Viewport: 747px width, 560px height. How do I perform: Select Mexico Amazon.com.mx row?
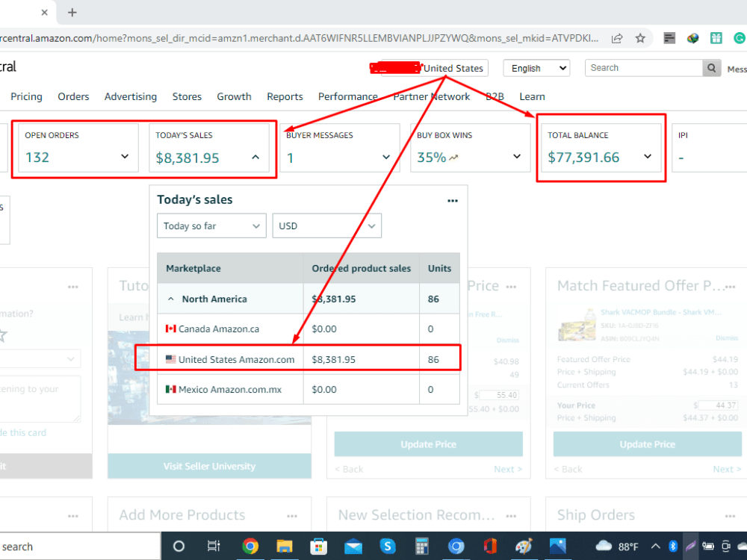pyautogui.click(x=309, y=390)
